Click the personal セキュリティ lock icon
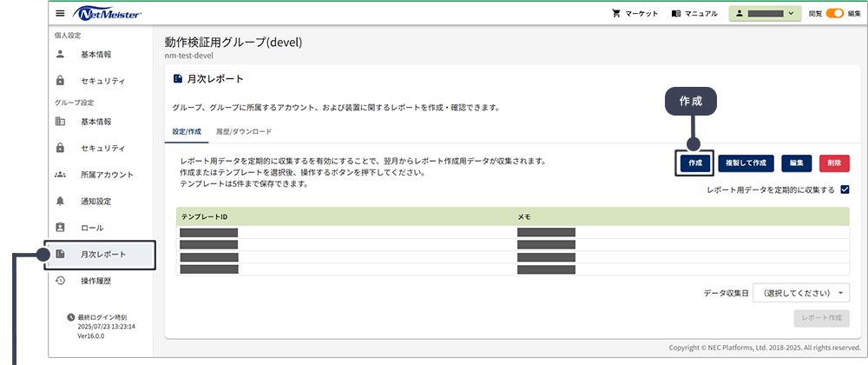The width and height of the screenshot is (868, 365). click(60, 81)
